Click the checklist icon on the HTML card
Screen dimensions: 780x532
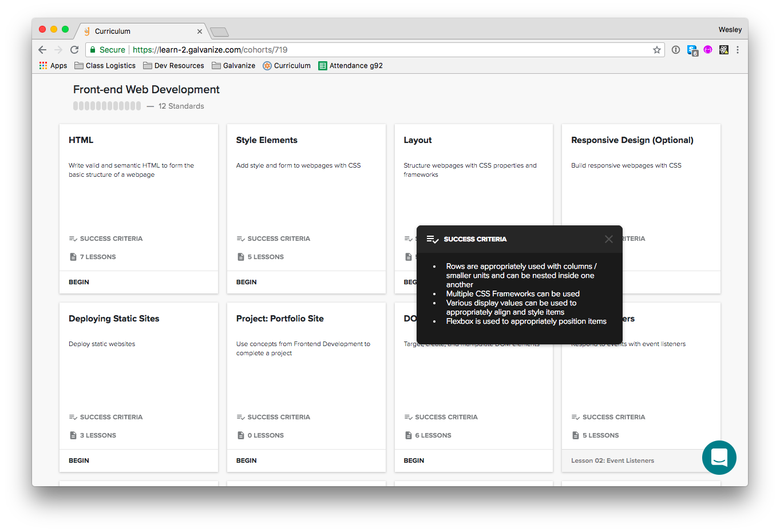coord(73,239)
